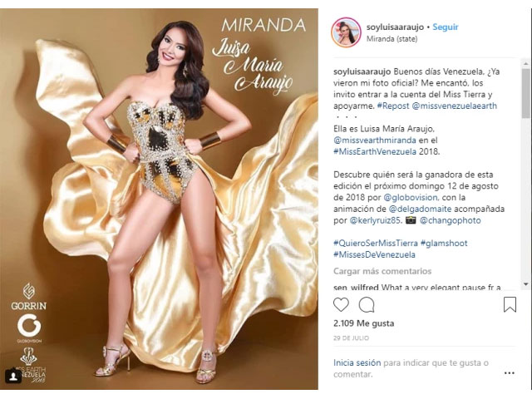Click the comments scrollbar down arrow

point(525,284)
